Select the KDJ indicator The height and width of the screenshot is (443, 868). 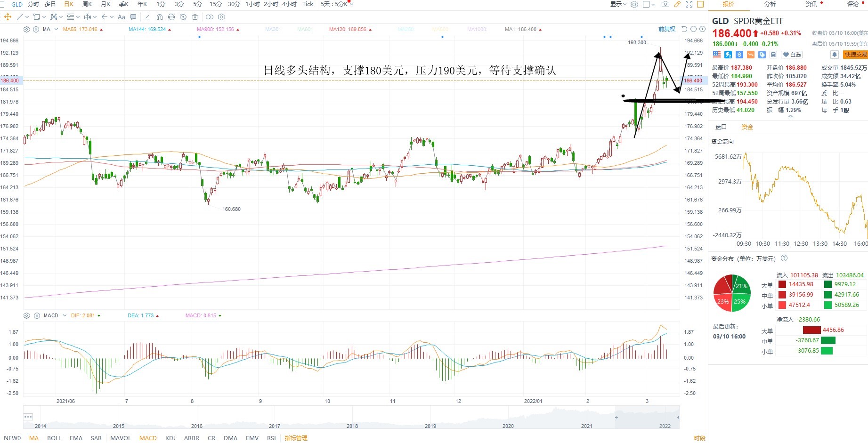pyautogui.click(x=170, y=438)
